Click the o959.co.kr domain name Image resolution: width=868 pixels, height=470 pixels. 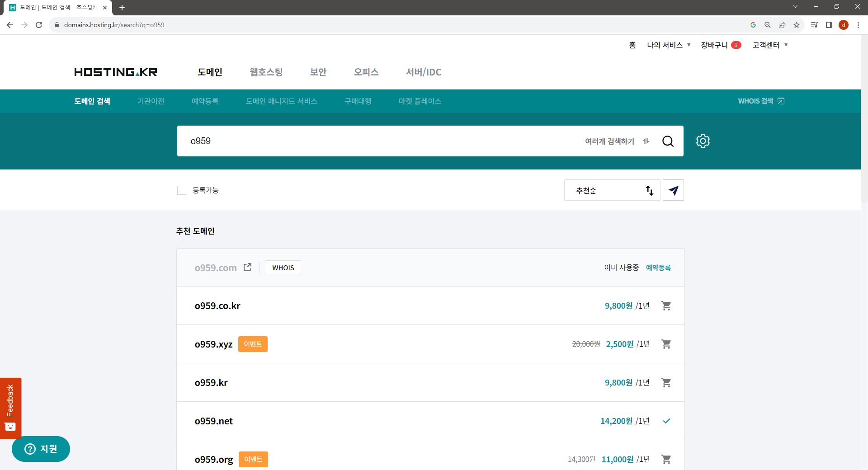pyautogui.click(x=217, y=306)
